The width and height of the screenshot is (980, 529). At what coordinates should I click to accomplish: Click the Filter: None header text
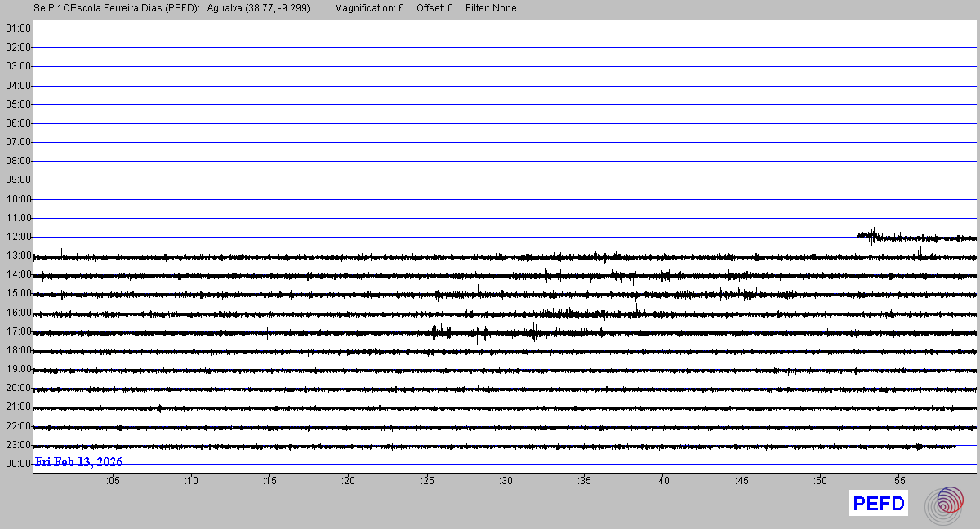[491, 8]
